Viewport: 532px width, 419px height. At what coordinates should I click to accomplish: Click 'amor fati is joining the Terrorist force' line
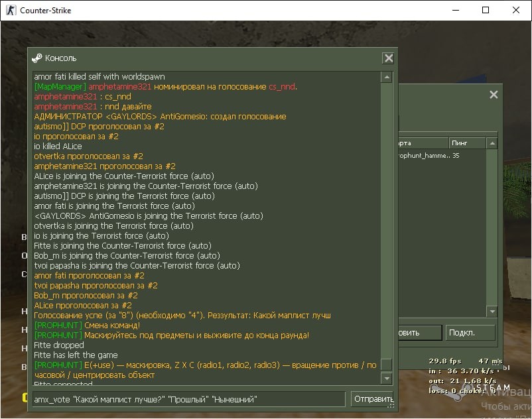coord(114,206)
